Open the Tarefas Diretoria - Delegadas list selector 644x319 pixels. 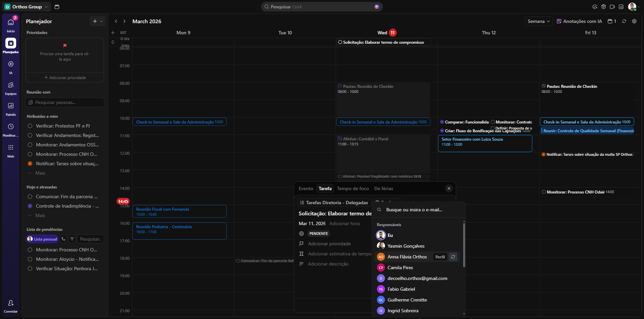[x=334, y=203]
